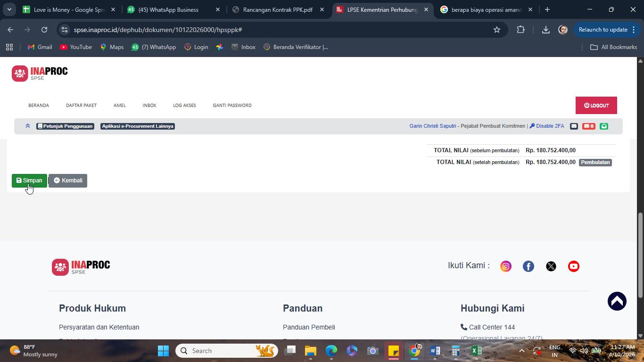Close the LPSE Kementrian Perhubungan tab
The width and height of the screenshot is (644, 362).
[x=426, y=9]
